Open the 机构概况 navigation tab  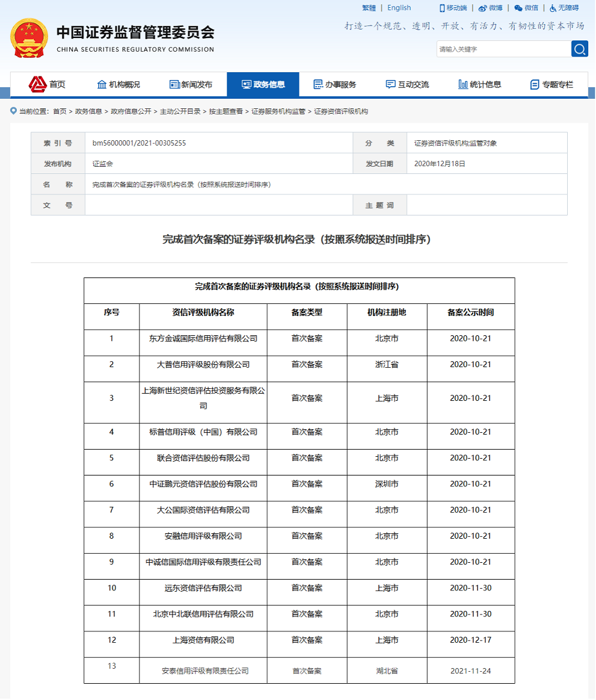click(118, 84)
